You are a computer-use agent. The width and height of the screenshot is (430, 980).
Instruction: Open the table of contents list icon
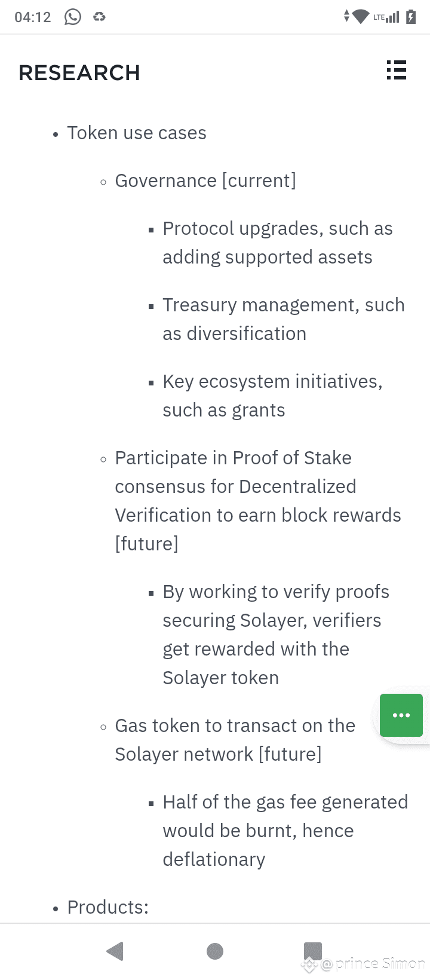click(x=397, y=71)
